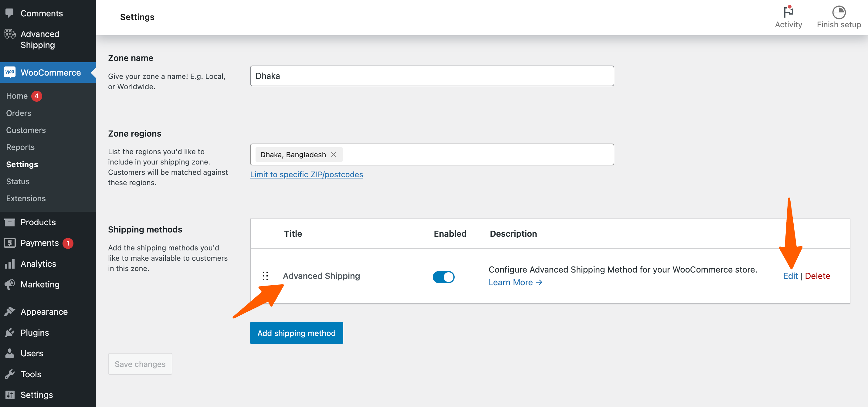Click the Advanced Shipping truck icon in sidebar

click(9, 34)
